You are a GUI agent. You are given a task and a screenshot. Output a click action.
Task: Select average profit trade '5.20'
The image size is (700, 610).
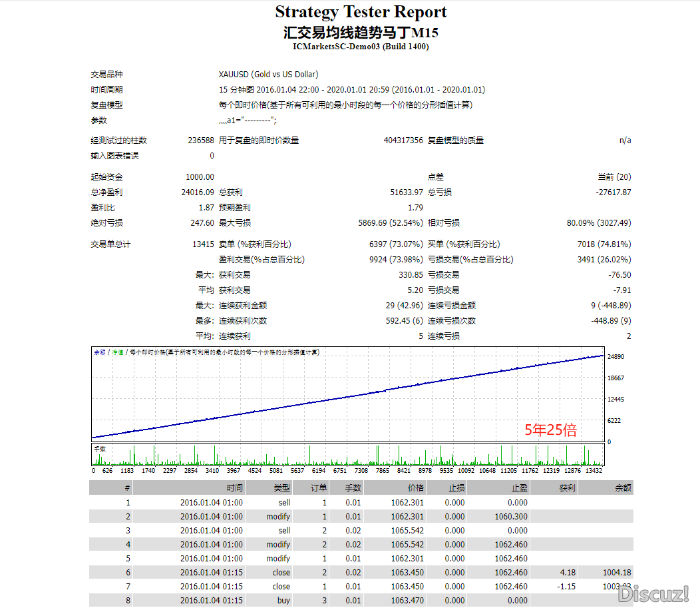tap(415, 290)
